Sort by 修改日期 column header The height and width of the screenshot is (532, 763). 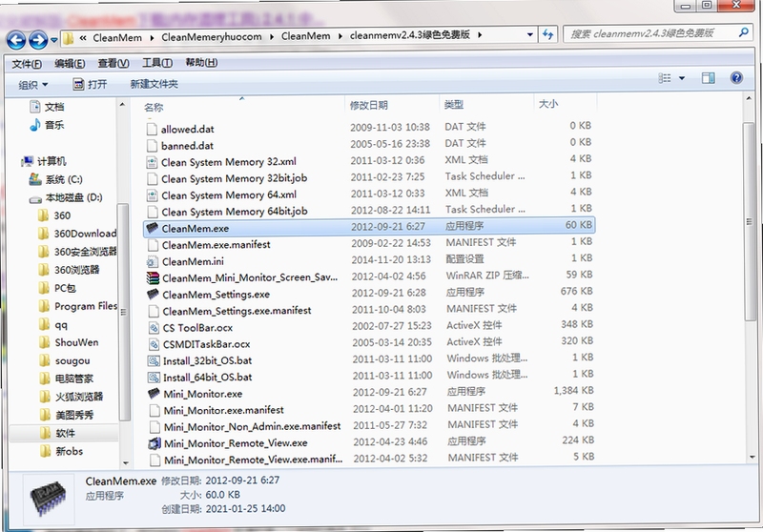pyautogui.click(x=369, y=106)
